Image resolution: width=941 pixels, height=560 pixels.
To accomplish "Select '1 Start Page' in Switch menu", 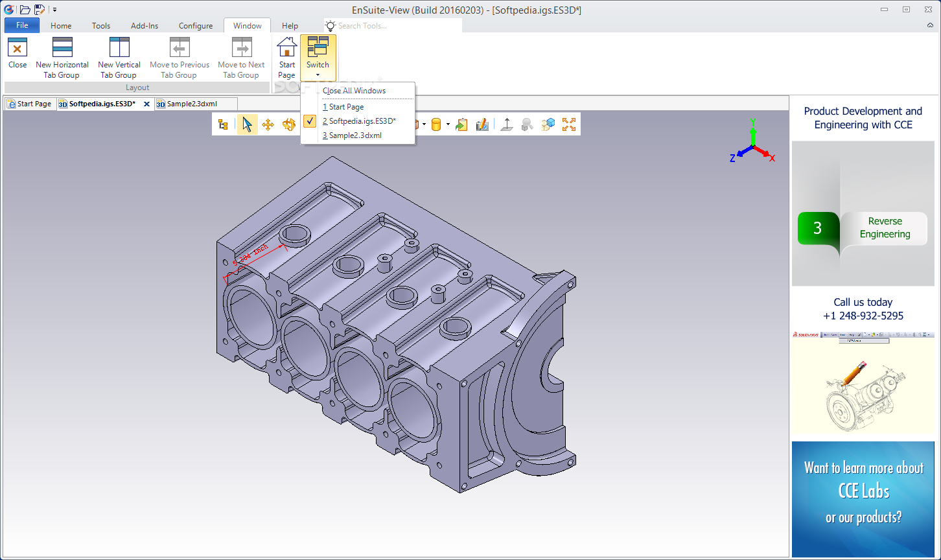I will coord(343,107).
